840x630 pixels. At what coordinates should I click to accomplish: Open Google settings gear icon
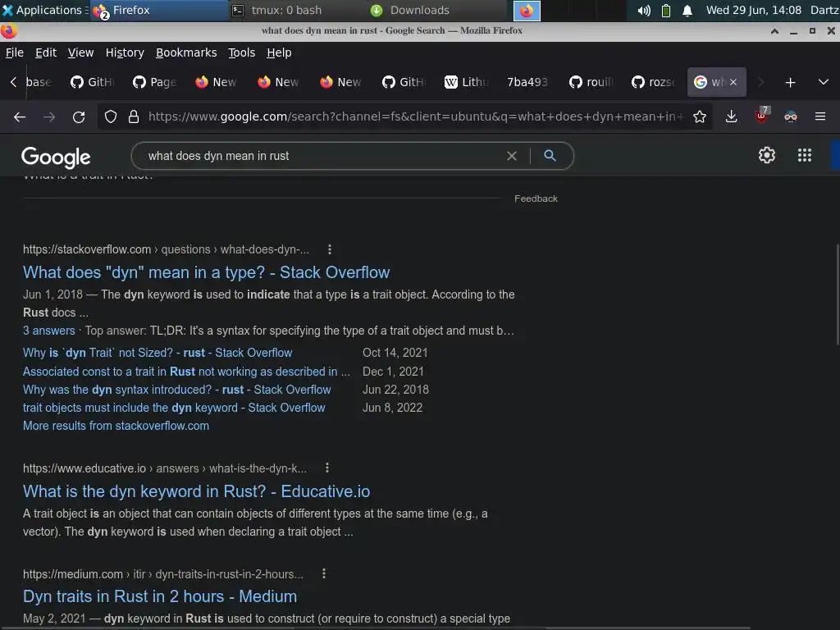click(x=767, y=155)
